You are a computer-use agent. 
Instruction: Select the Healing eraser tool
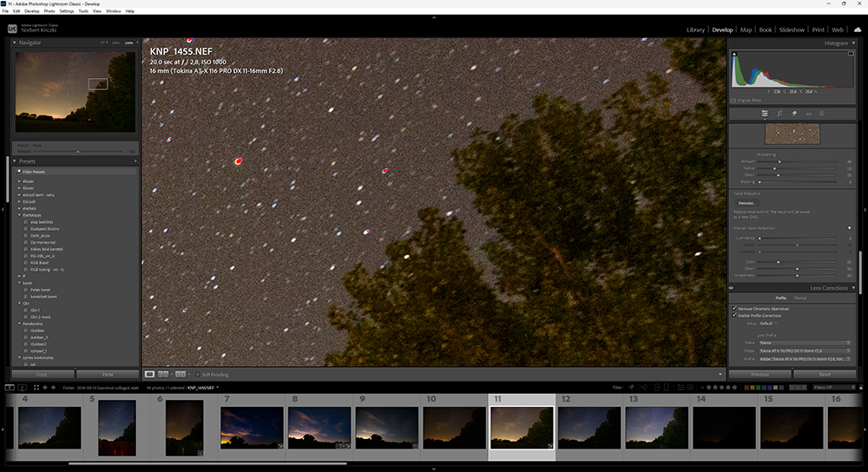794,114
